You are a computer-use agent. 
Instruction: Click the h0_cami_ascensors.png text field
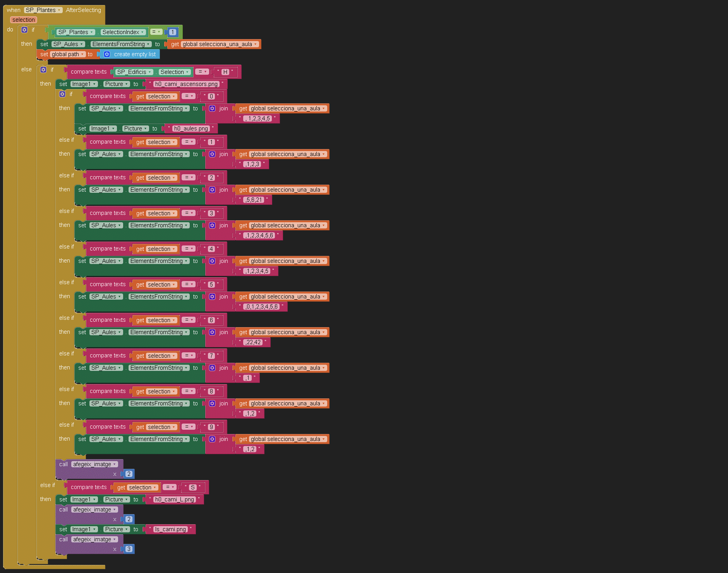(x=186, y=84)
